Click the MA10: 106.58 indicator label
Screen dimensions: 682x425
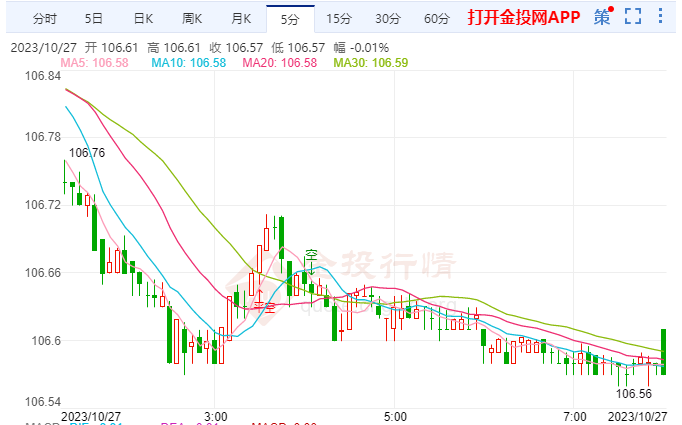coord(189,63)
